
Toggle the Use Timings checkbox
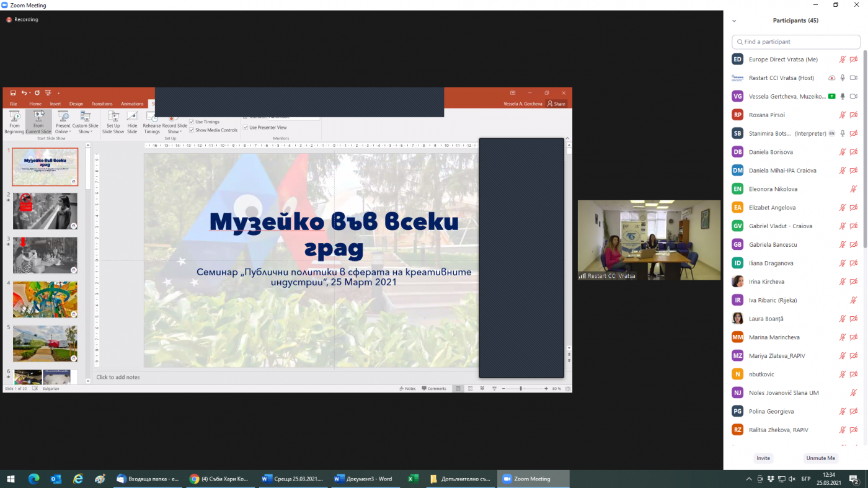192,122
